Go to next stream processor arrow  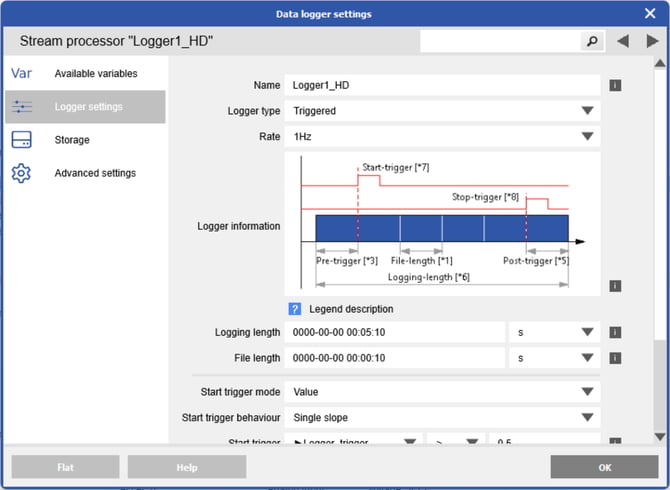[x=652, y=41]
